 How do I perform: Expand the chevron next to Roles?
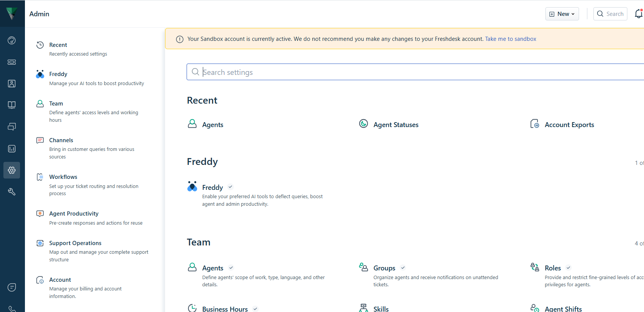[568, 268]
